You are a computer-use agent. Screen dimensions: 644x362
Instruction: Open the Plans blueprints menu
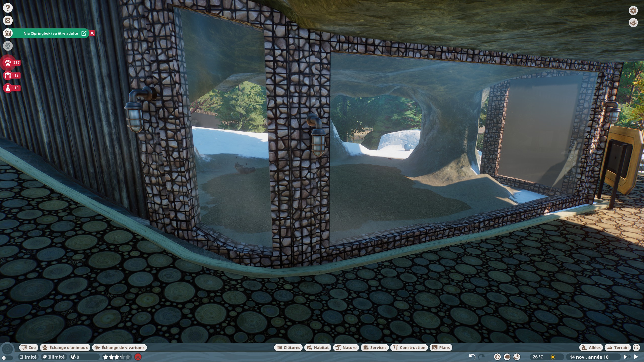point(441,347)
